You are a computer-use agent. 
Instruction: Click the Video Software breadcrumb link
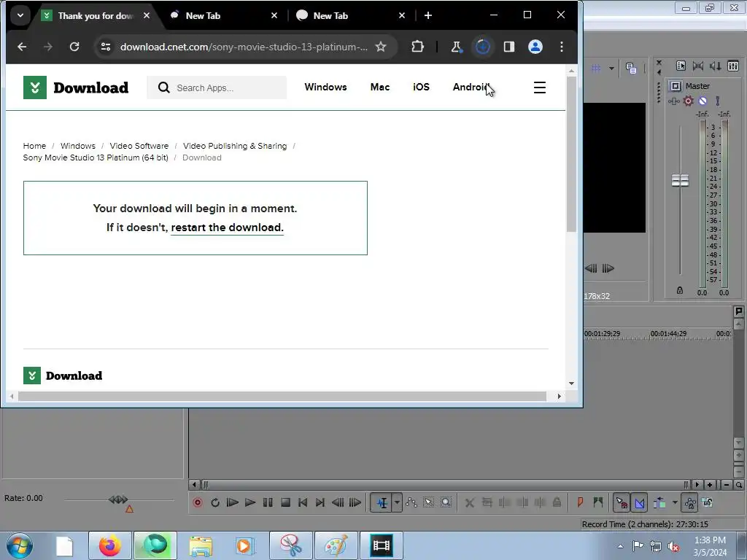139,146
